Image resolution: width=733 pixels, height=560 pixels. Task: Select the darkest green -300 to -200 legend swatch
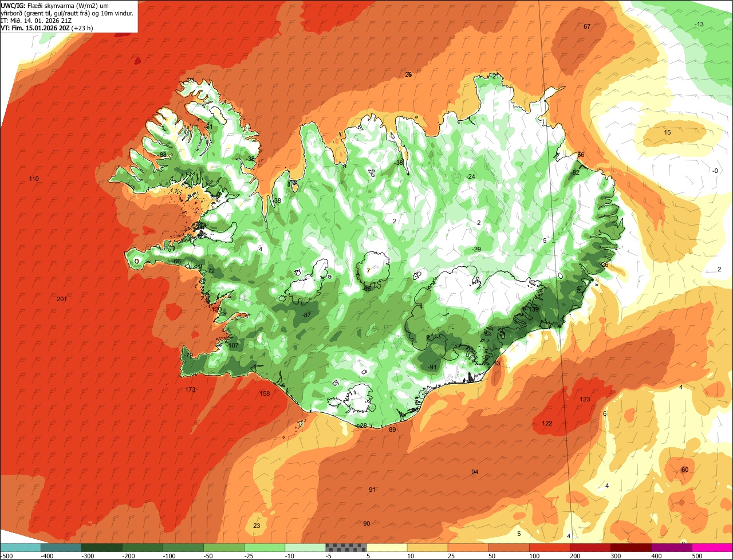[x=101, y=547]
